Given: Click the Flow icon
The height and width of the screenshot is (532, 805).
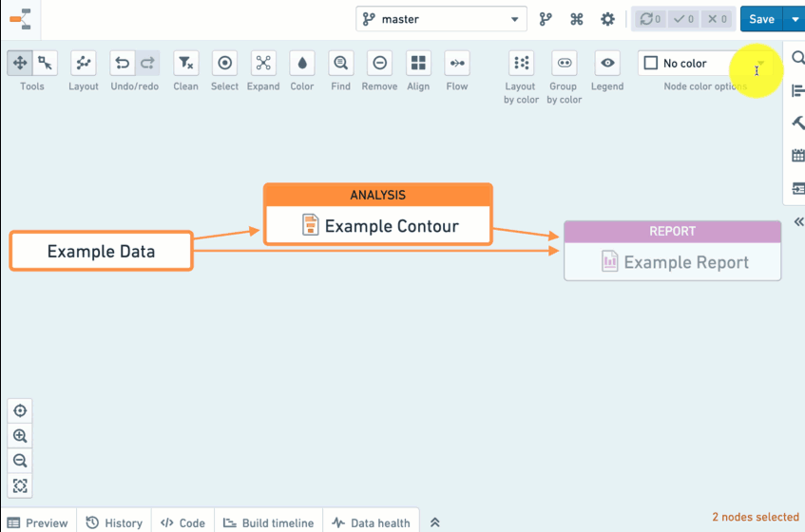Looking at the screenshot, I should click(457, 63).
